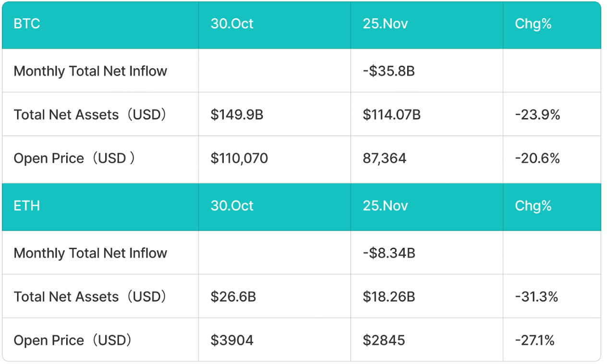Click the $26.6B total net assets value
607x364 pixels.
pyautogui.click(x=233, y=297)
